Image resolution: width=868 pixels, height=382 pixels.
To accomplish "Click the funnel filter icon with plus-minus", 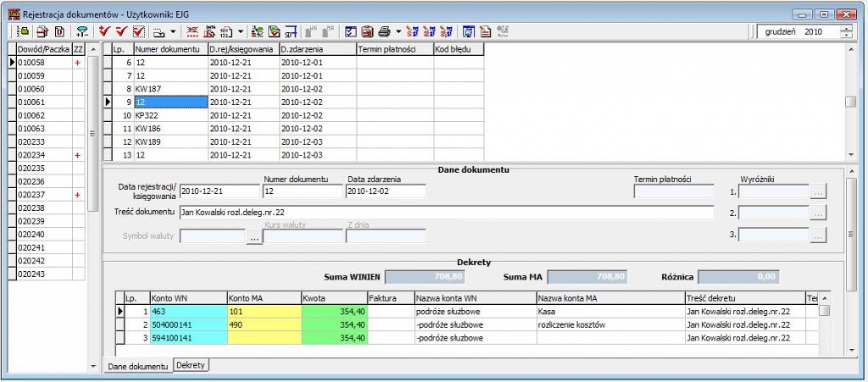I will pyautogui.click(x=82, y=31).
